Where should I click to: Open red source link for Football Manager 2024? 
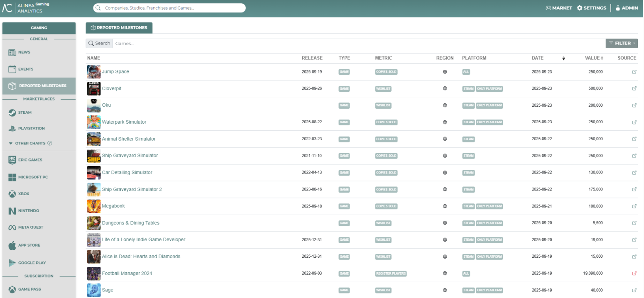pyautogui.click(x=634, y=274)
